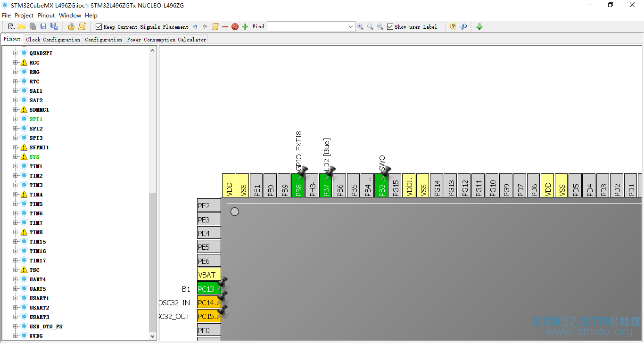This screenshot has width=644, height=343.
Task: Click the TSC warning triangle icon
Action: [24, 270]
